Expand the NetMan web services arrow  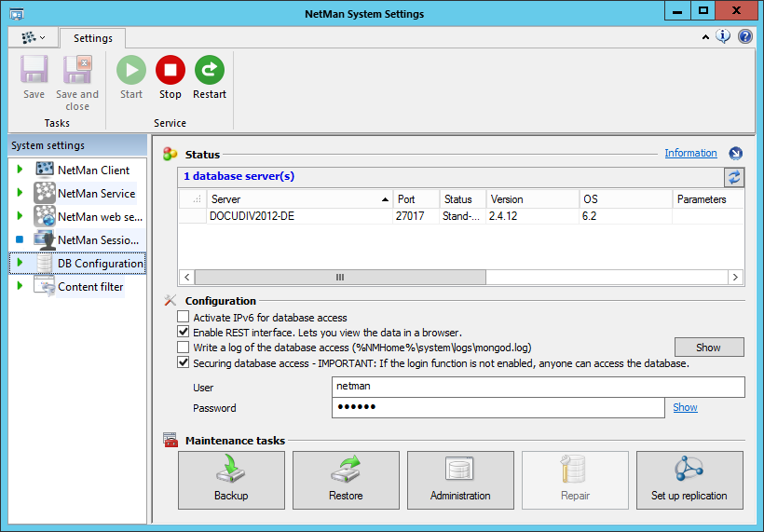click(20, 216)
